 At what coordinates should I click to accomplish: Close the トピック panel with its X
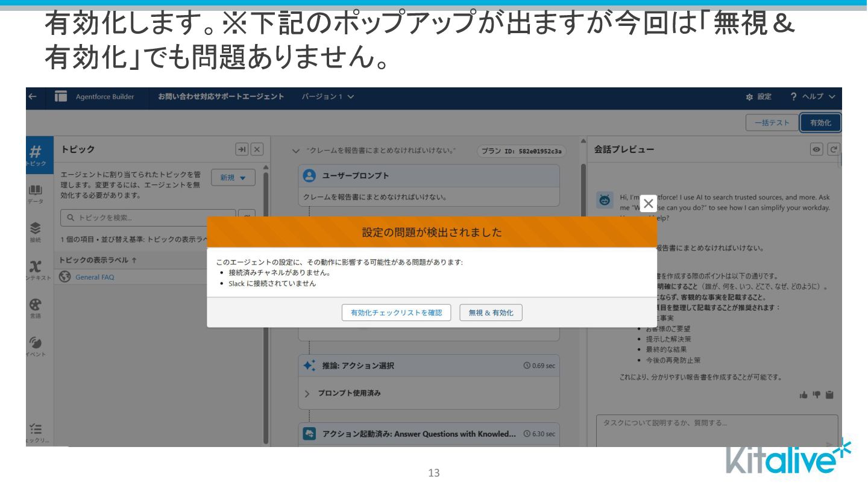click(257, 149)
